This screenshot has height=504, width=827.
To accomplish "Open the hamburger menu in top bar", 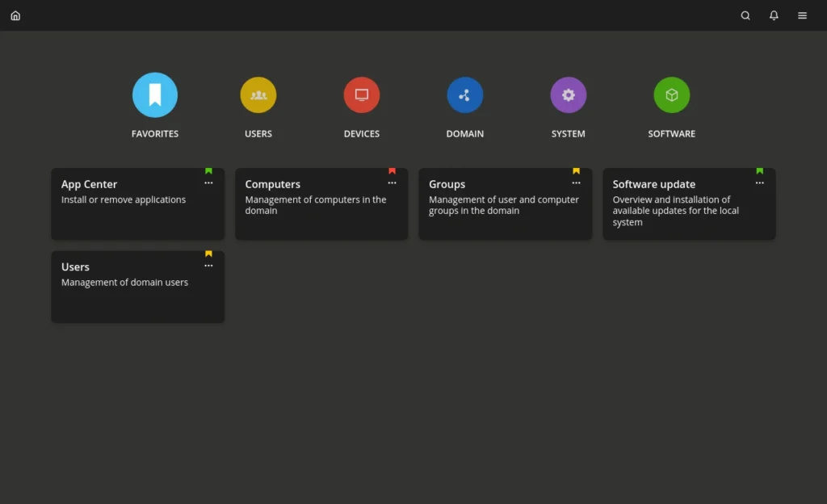I will (802, 15).
